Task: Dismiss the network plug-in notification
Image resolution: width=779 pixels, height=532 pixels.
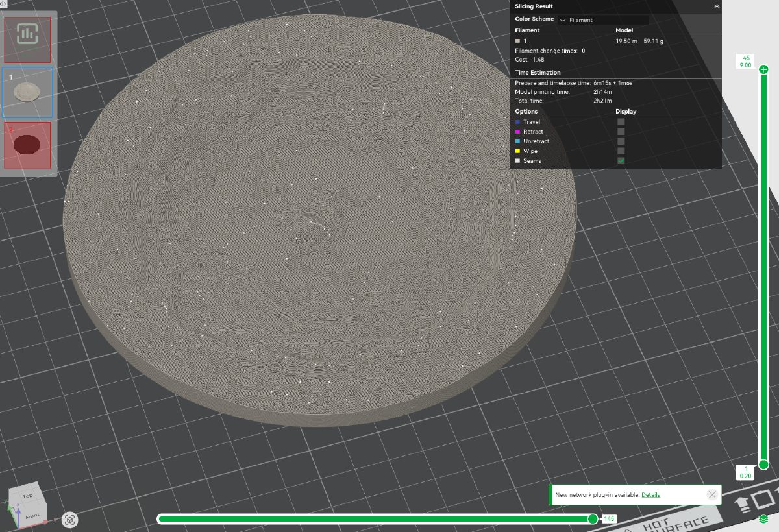Action: click(x=712, y=494)
